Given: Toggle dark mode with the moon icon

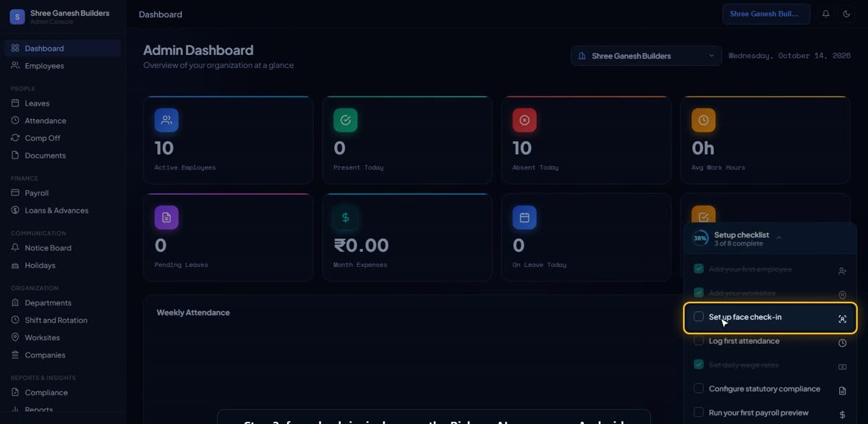Looking at the screenshot, I should 846,14.
